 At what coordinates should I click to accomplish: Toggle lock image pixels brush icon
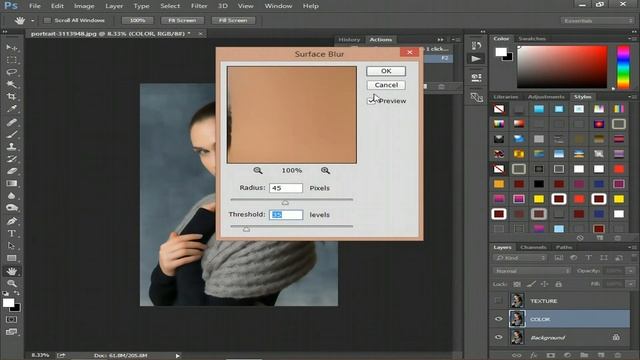pos(531,284)
